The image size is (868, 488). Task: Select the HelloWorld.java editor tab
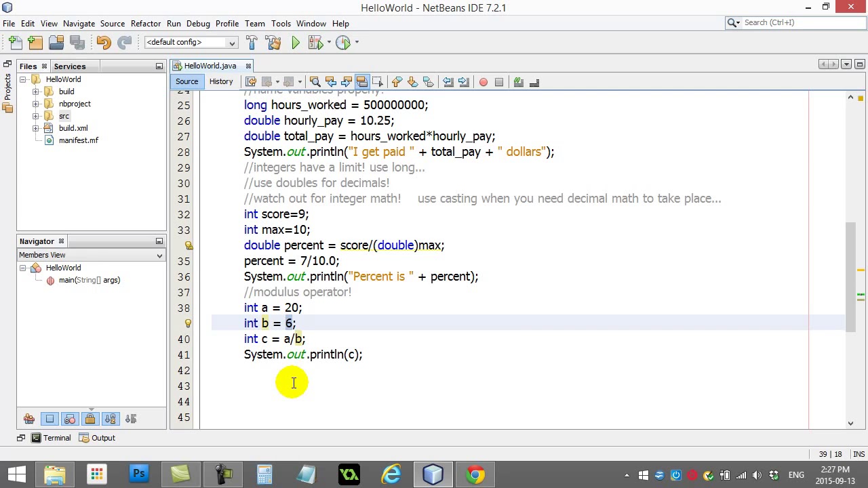coord(210,66)
